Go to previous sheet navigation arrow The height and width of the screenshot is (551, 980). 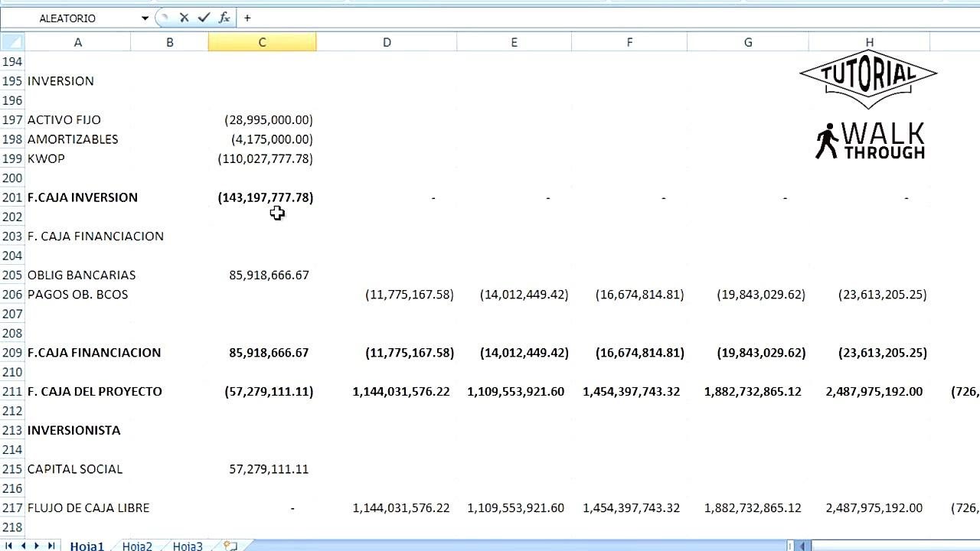(24, 546)
